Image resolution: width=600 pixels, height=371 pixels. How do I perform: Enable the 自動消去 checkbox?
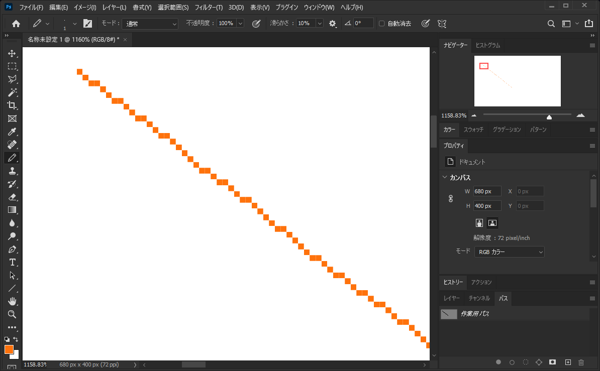click(x=382, y=24)
